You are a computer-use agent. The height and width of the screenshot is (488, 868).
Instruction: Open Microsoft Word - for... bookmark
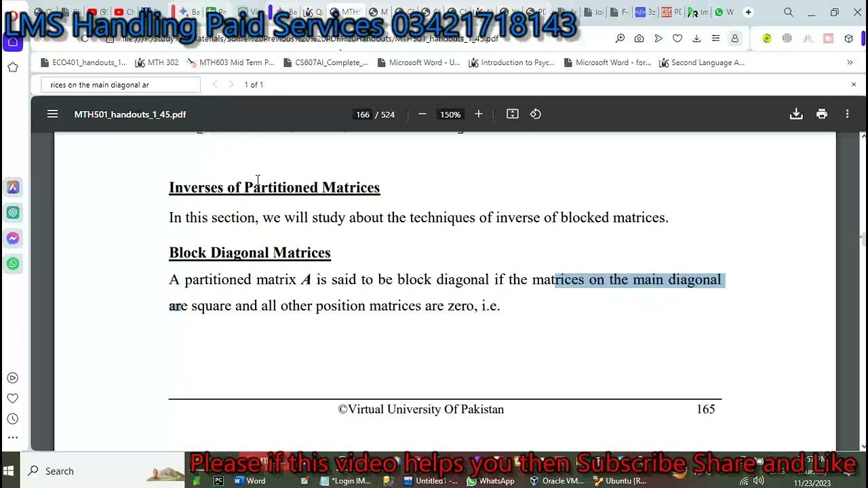[607, 62]
